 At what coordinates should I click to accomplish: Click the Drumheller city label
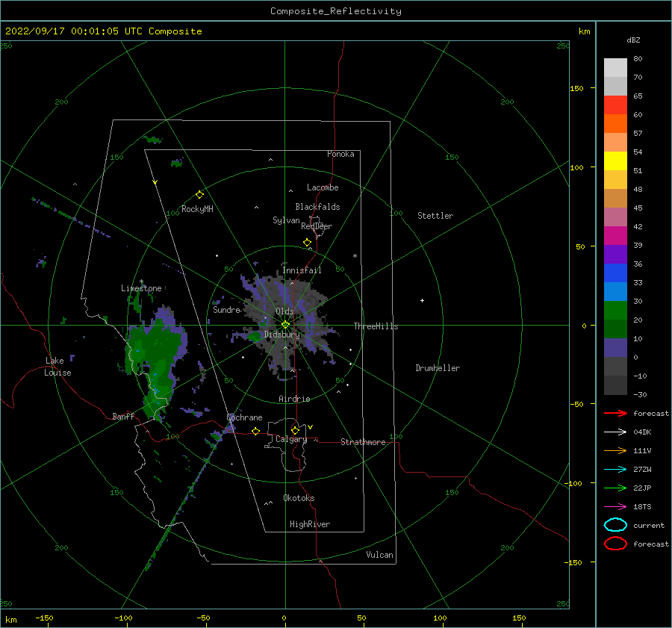(438, 368)
